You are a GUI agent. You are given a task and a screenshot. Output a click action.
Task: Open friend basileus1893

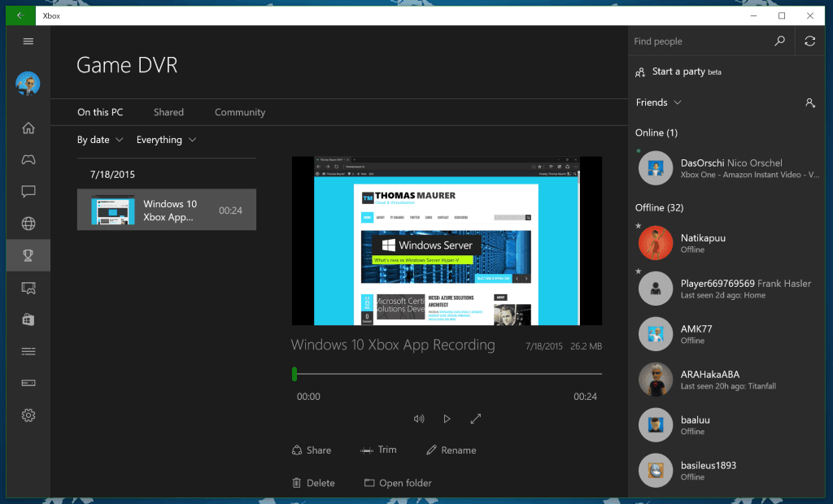(726, 471)
